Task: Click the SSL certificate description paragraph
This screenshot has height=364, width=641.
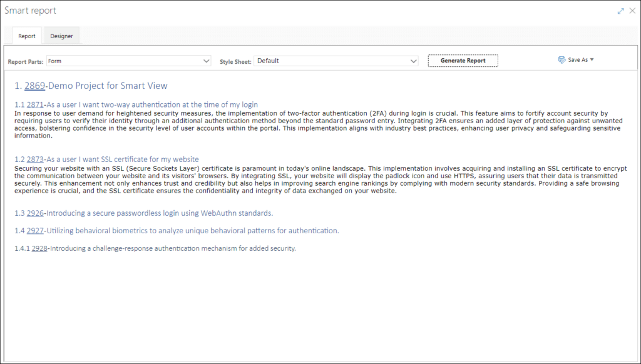Action: pos(313,179)
